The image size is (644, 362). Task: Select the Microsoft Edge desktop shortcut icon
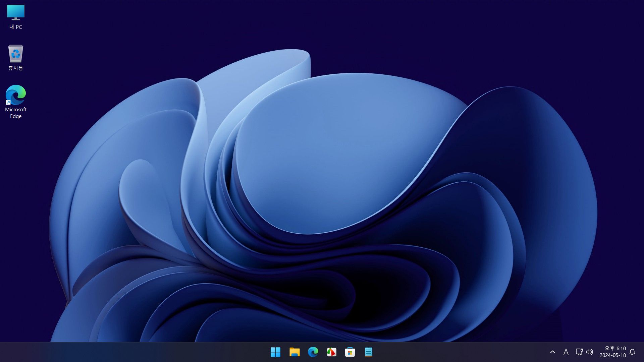pos(15,95)
